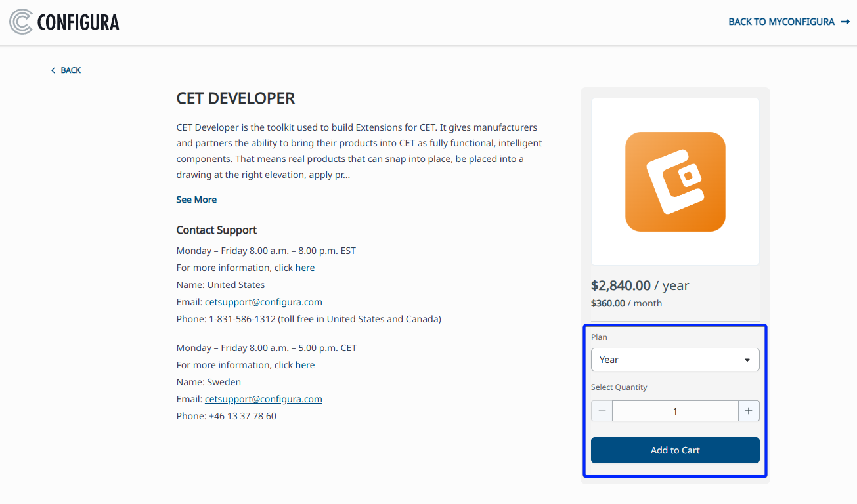
Task: Open the Plan dropdown set to Year
Action: pos(675,360)
